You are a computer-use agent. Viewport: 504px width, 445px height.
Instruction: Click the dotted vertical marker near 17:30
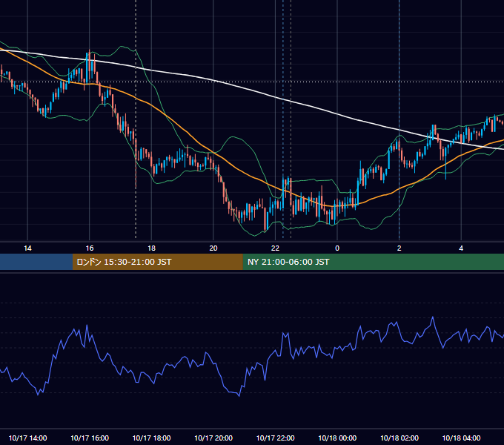pyautogui.click(x=136, y=119)
